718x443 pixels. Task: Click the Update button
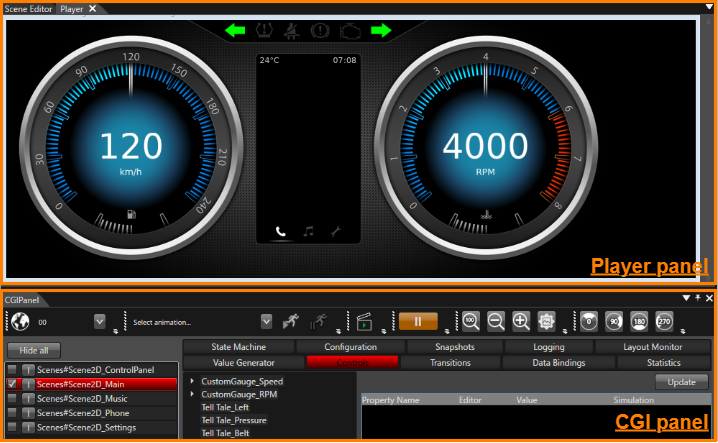pyautogui.click(x=681, y=382)
